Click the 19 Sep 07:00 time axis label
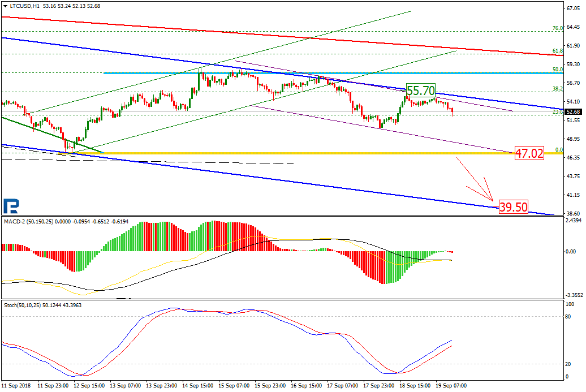The height and width of the screenshot is (392, 586). tap(451, 386)
